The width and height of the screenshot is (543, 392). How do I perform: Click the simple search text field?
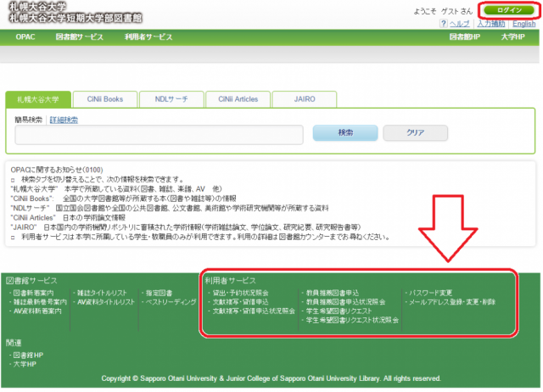pyautogui.click(x=159, y=133)
